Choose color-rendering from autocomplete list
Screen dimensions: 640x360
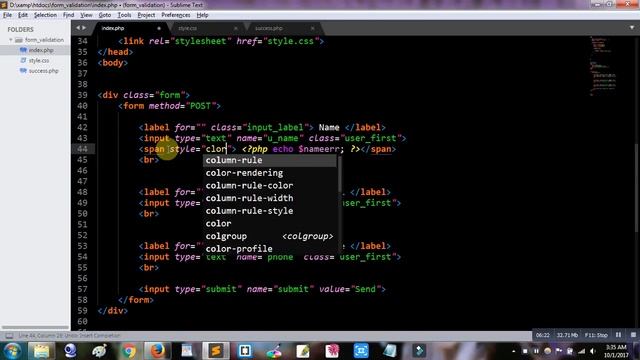click(x=270, y=173)
